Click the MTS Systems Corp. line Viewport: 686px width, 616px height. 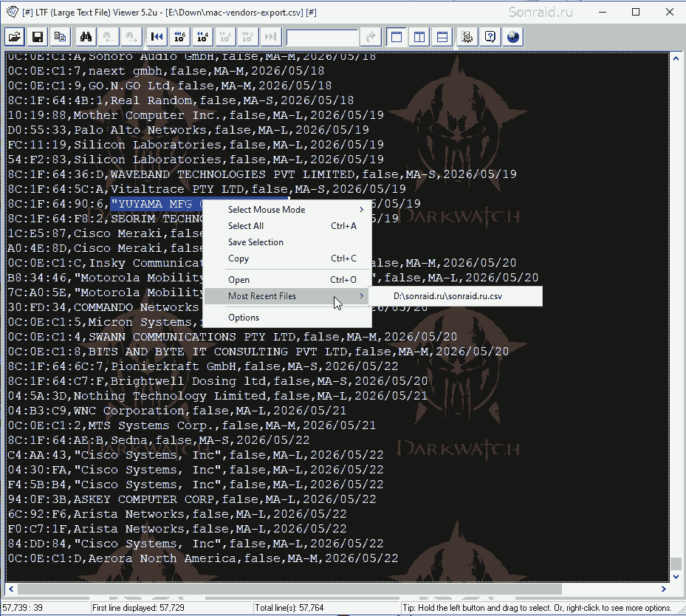pos(192,425)
